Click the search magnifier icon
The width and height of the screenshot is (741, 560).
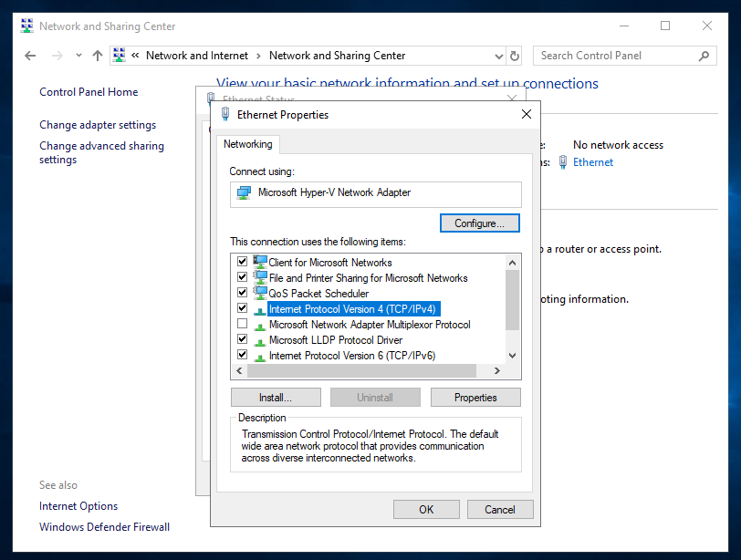[704, 56]
